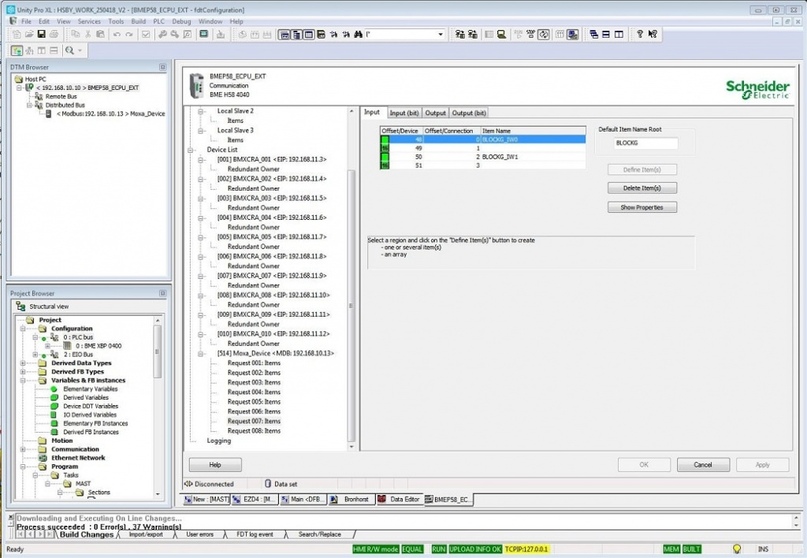This screenshot has height=558, width=807.
Task: Collapse the Configuration folder in Project Browser
Action: [x=23, y=328]
